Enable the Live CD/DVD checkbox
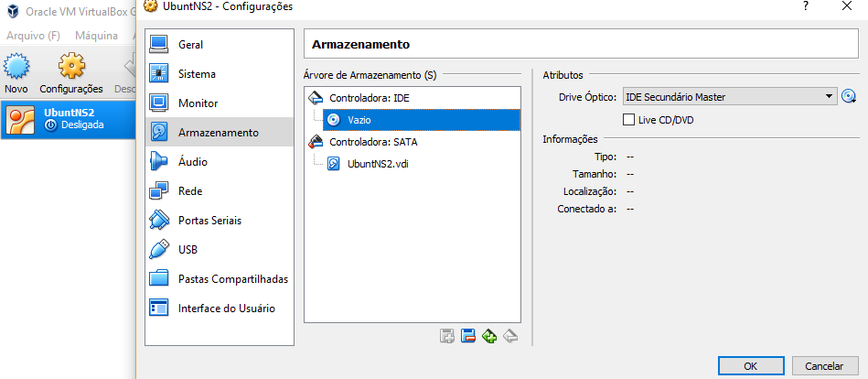The height and width of the screenshot is (379, 868). point(628,120)
